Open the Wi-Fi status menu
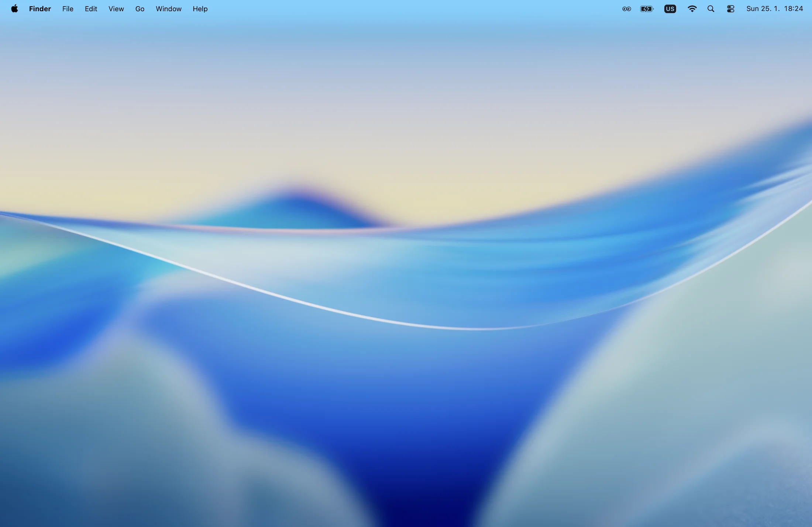Image resolution: width=812 pixels, height=527 pixels. point(692,9)
